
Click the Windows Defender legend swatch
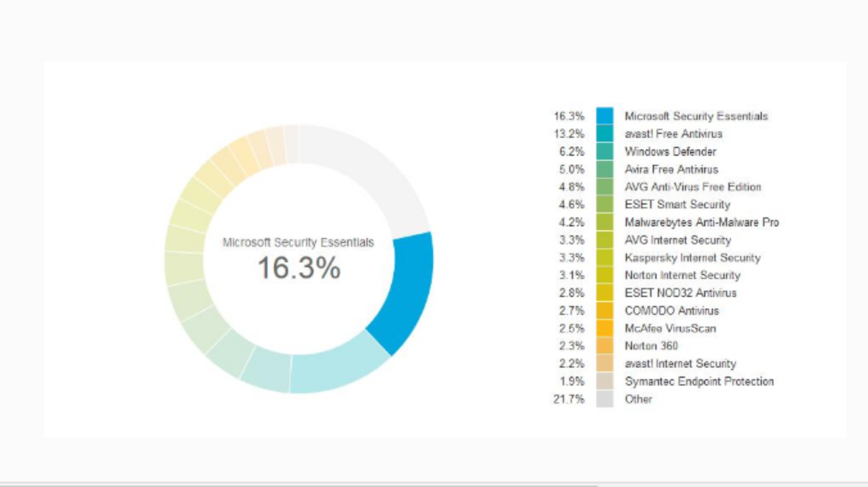coord(604,151)
